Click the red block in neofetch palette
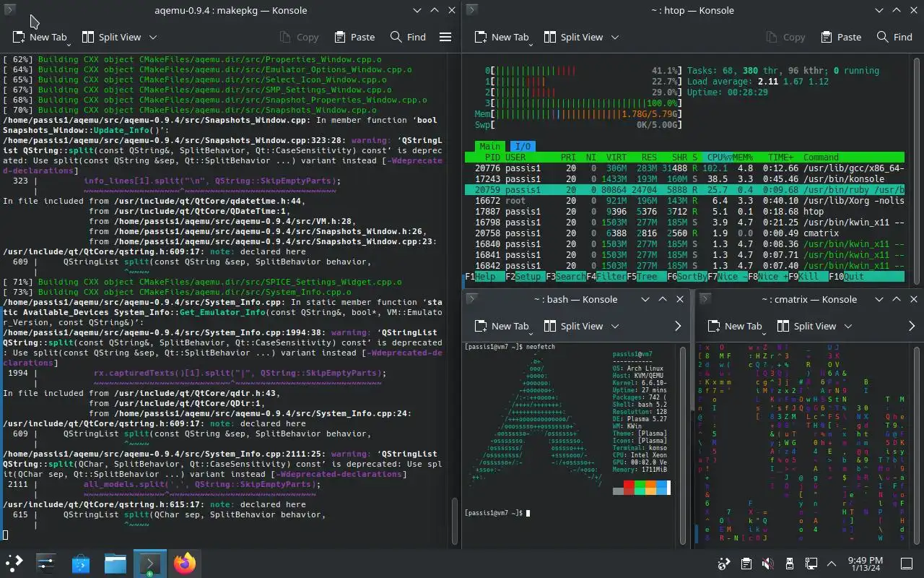This screenshot has width=924, height=578. point(628,484)
